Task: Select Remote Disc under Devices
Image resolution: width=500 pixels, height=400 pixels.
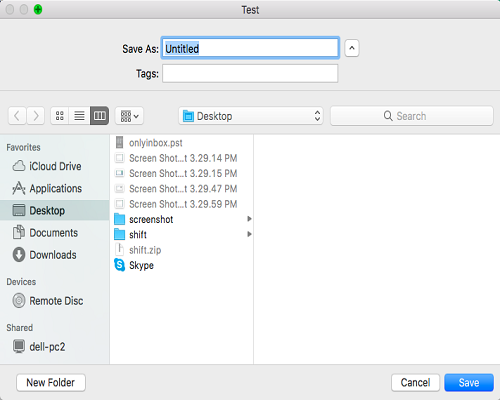Action: point(54,301)
